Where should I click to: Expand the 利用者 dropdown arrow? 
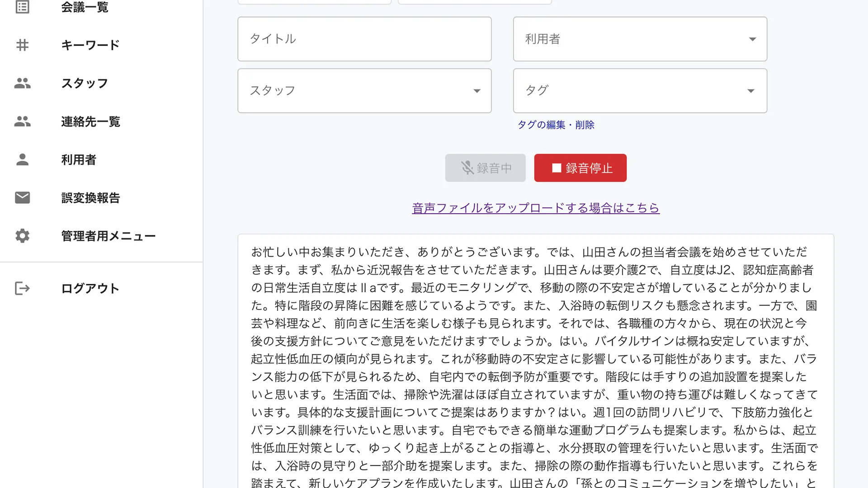[x=752, y=39]
